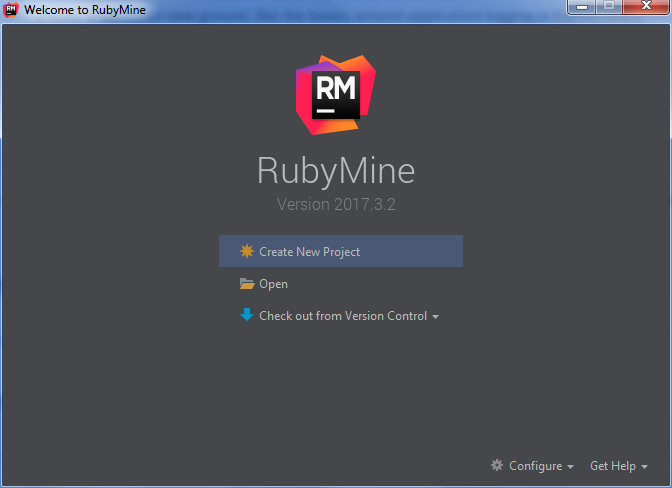
Task: Choose the Open project label
Action: click(x=273, y=284)
